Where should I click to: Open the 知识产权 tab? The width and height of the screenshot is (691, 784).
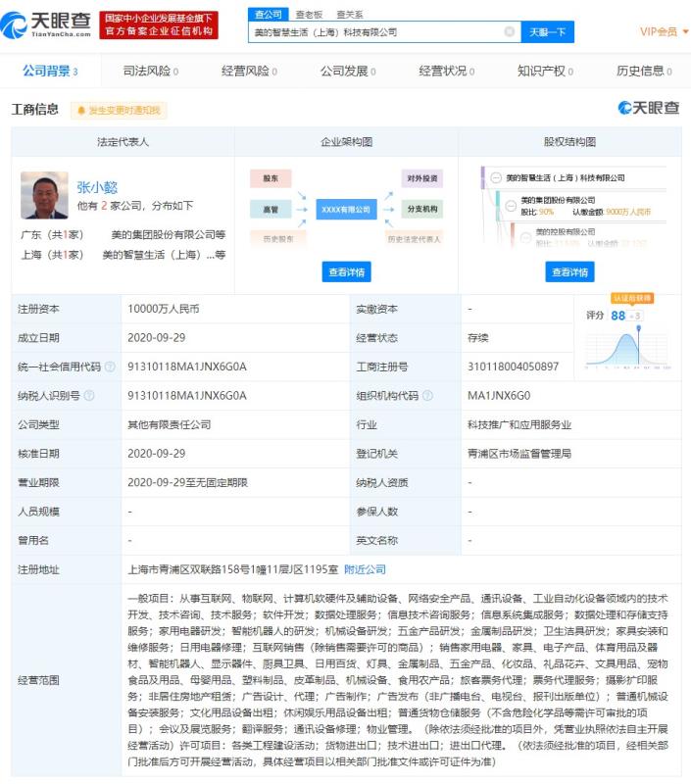pyautogui.click(x=546, y=72)
